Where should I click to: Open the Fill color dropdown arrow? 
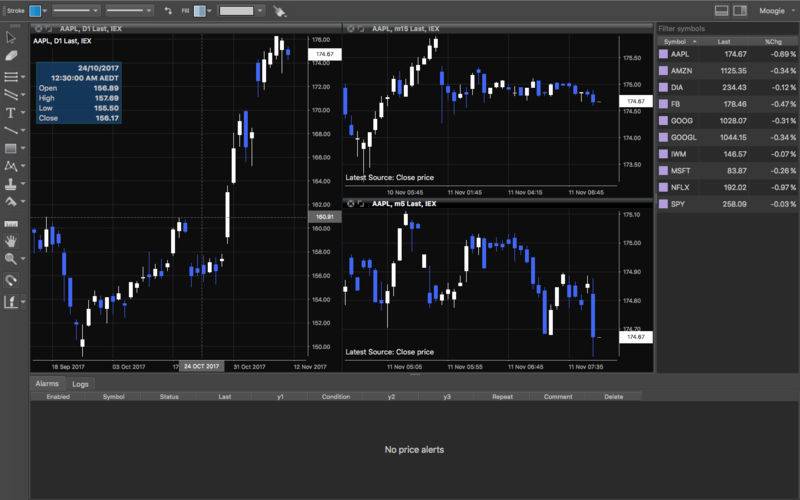tap(209, 11)
